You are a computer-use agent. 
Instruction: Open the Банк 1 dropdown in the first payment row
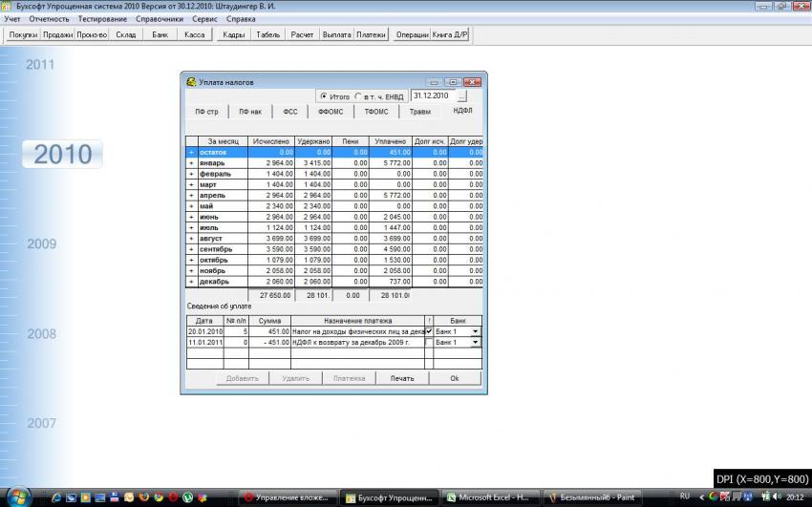[x=475, y=330]
